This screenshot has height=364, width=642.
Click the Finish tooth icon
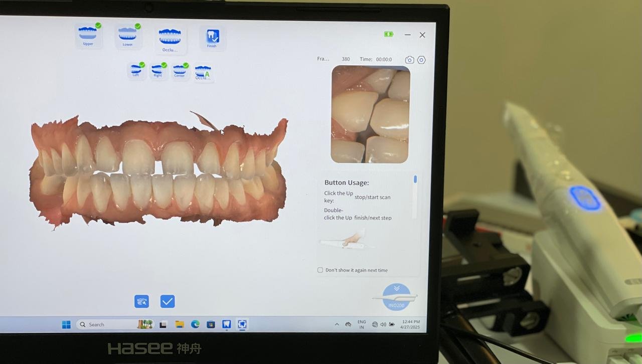[212, 38]
